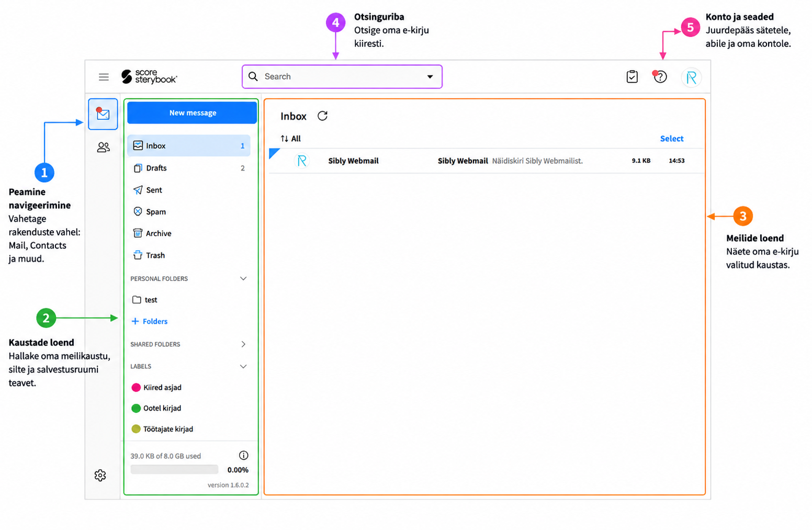This screenshot has width=812, height=530.
Task: Expand the Shared Folders section
Action: [243, 344]
